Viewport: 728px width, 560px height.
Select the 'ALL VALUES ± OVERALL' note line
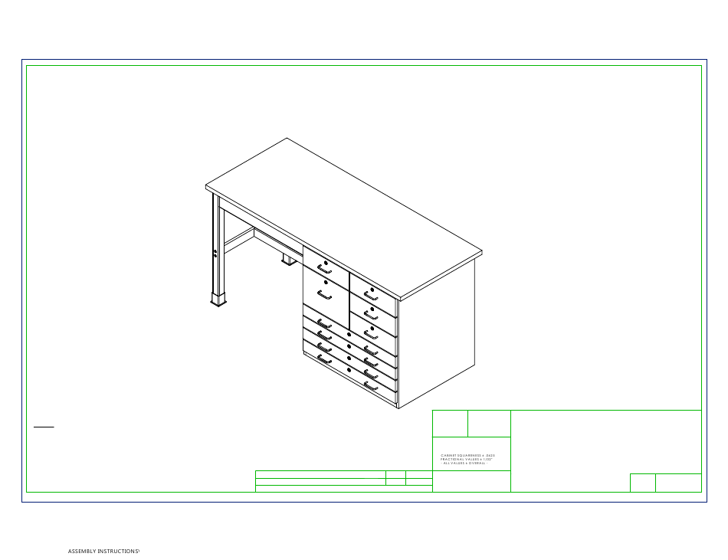coord(464,463)
